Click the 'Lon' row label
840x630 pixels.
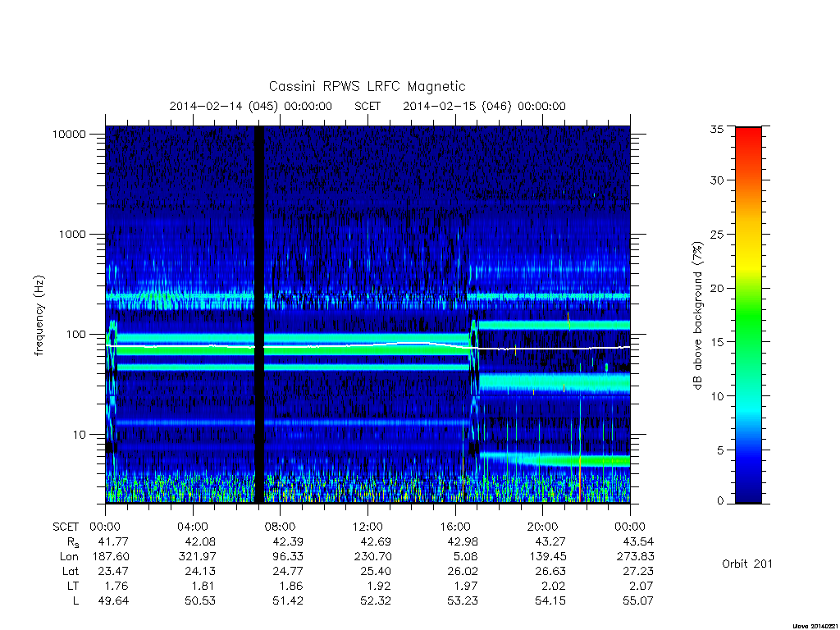pyautogui.click(x=69, y=557)
